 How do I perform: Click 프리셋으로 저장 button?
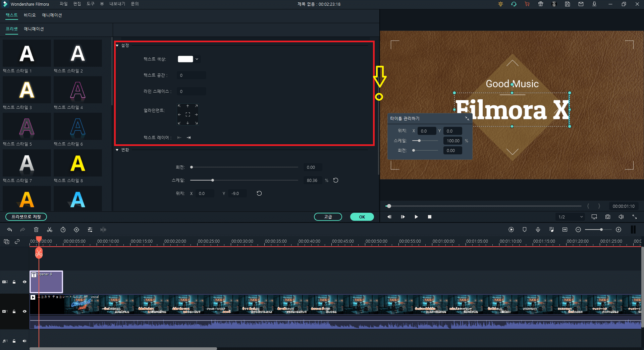(x=26, y=217)
